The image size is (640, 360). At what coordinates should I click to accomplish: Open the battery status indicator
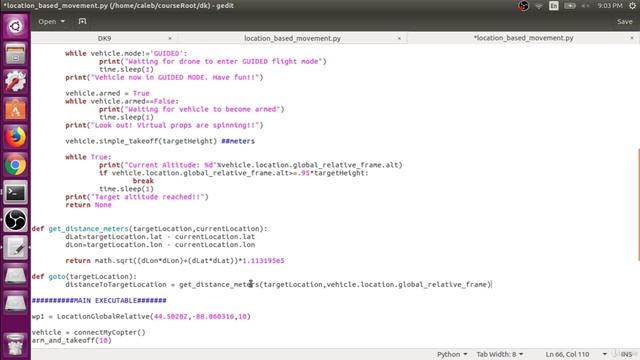tap(569, 6)
